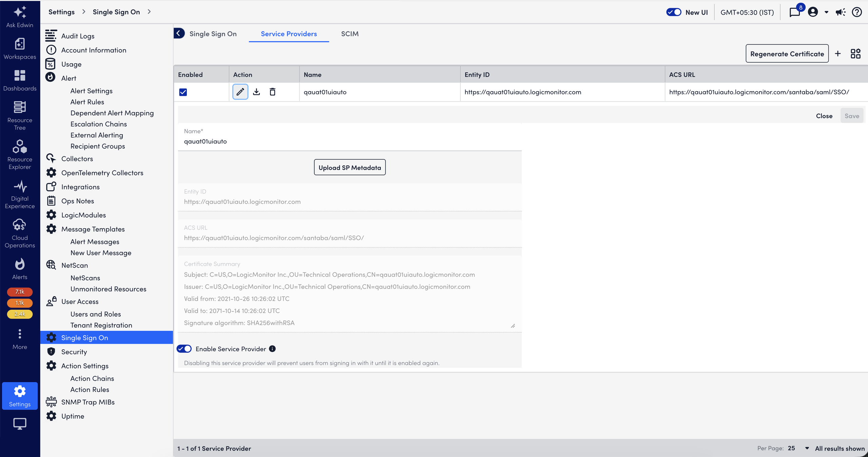Screen dimensions: 868x457
Task: Click the 7.1k critical alerts badge
Action: [20, 292]
